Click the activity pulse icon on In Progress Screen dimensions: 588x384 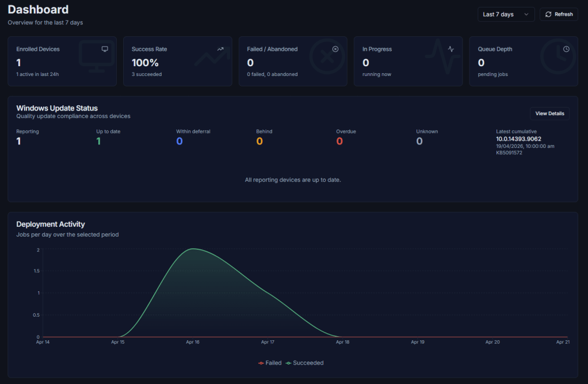451,49
